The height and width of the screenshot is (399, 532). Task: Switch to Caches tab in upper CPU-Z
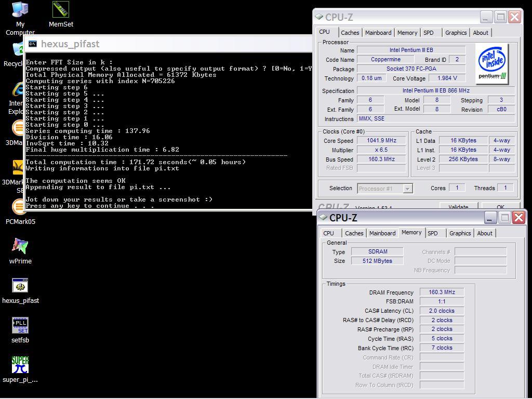pos(350,33)
